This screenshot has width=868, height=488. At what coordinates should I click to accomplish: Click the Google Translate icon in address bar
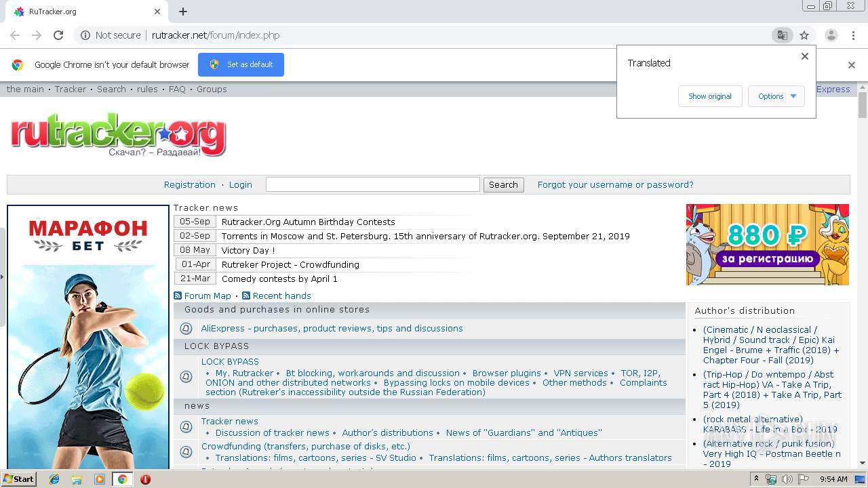pyautogui.click(x=782, y=35)
